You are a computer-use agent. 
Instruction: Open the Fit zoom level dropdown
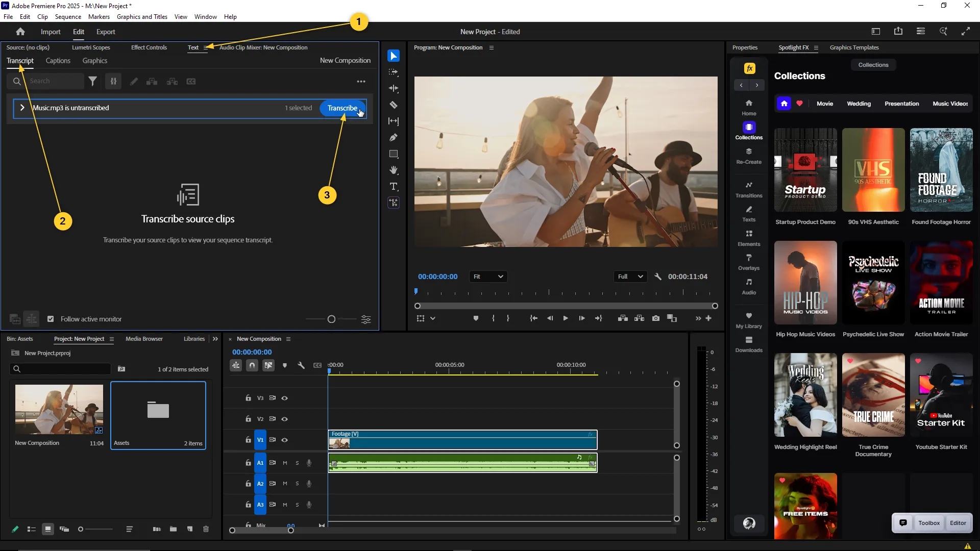click(488, 277)
